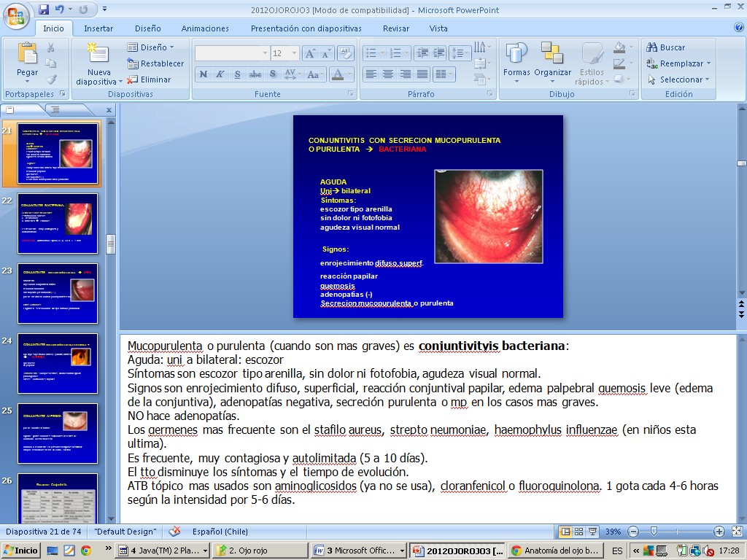Click the Format Painter brush icon
Viewport: 747px width, 560px height.
pyautogui.click(x=51, y=79)
